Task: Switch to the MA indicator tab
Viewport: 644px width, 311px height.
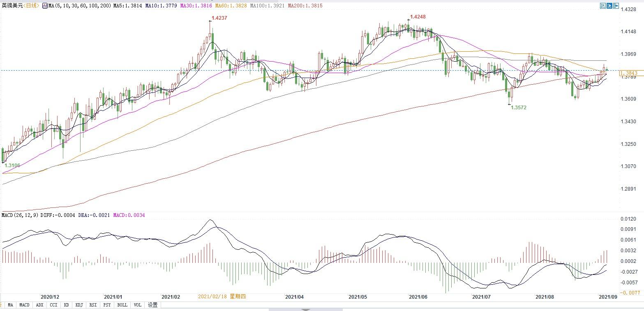Action: coord(10,305)
